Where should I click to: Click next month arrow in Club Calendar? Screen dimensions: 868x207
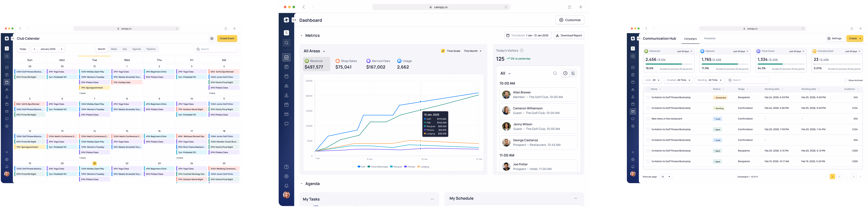coord(62,49)
